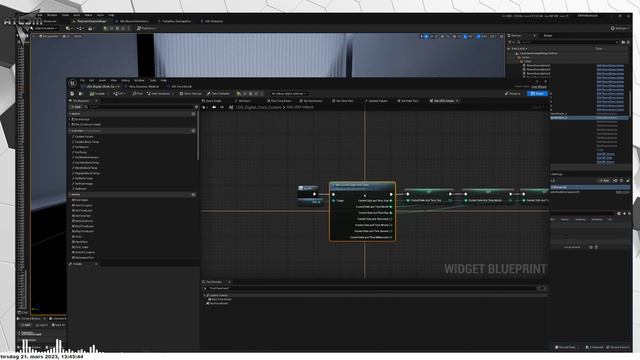Click the green Play button in blueprint toolbar
Screen dimensions: 640x360
(239, 93)
